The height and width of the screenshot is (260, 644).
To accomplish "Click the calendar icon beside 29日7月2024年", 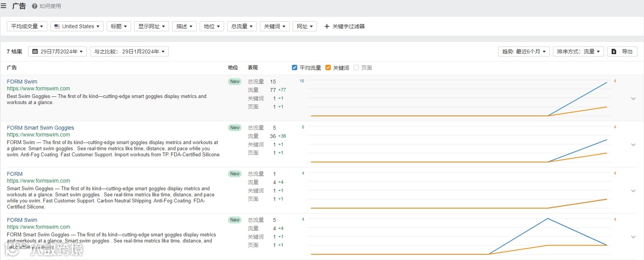I will pos(35,51).
